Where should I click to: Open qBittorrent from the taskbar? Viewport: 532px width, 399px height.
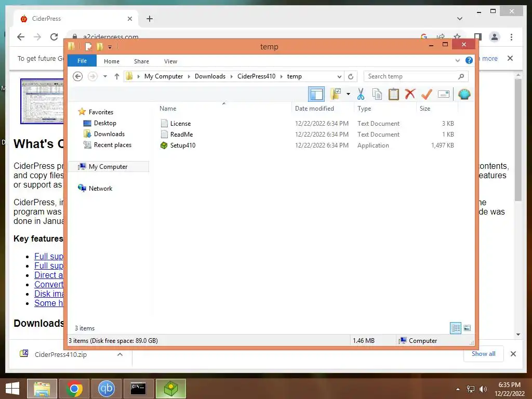click(106, 389)
